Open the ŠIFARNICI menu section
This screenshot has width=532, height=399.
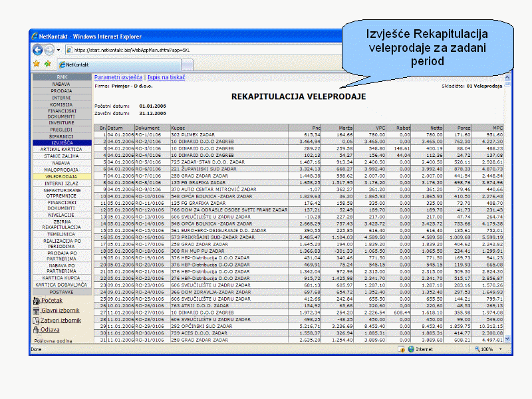[61, 136]
